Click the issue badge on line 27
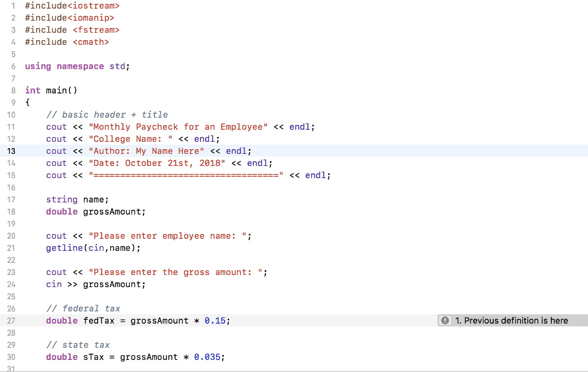The height and width of the screenshot is (372, 588). coord(445,320)
